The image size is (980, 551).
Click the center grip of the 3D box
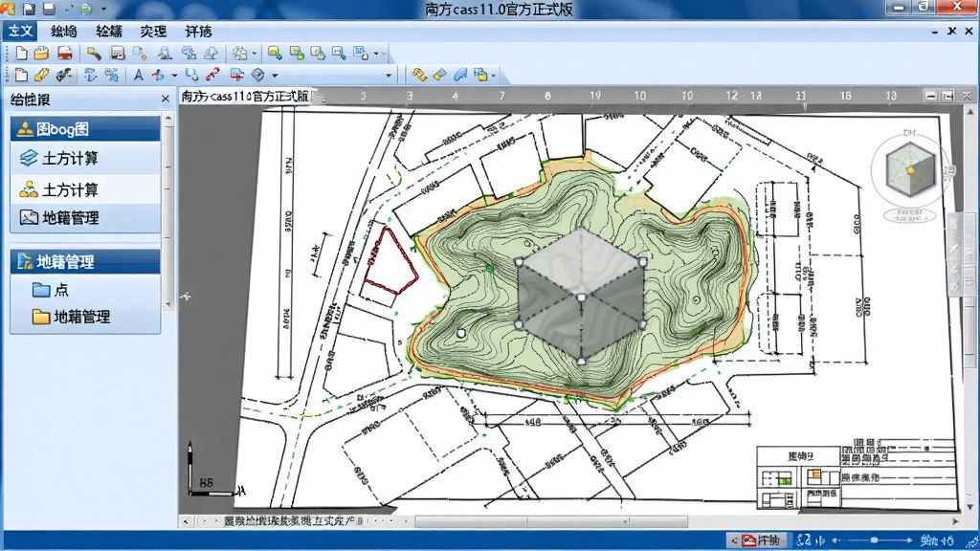click(x=581, y=298)
